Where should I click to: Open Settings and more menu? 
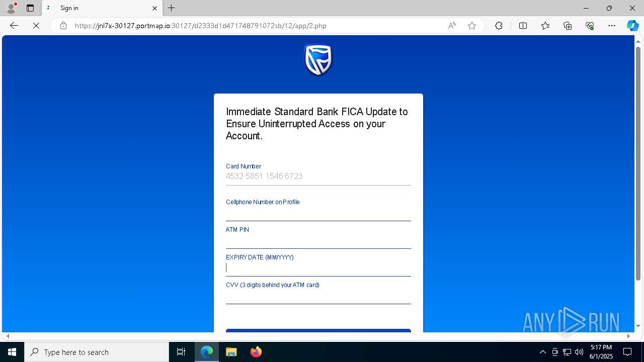612,26
